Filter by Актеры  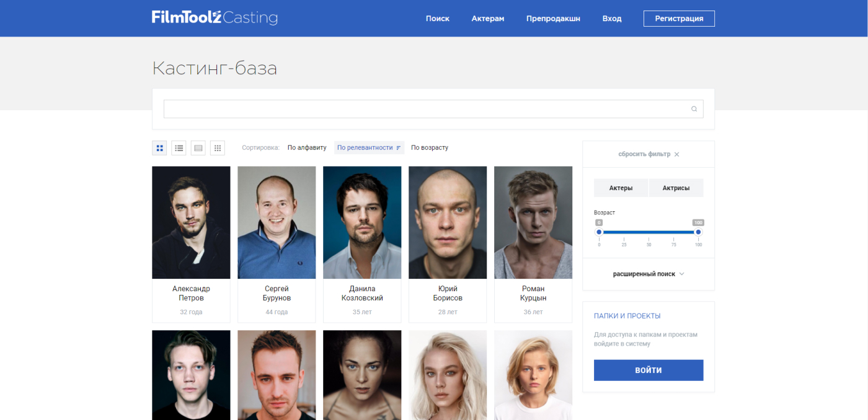(621, 188)
